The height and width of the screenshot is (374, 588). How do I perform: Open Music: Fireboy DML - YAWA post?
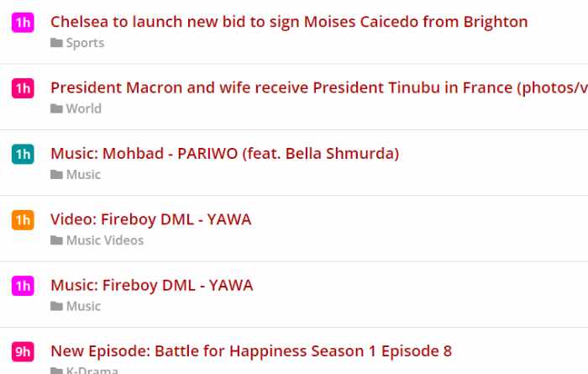tap(152, 286)
